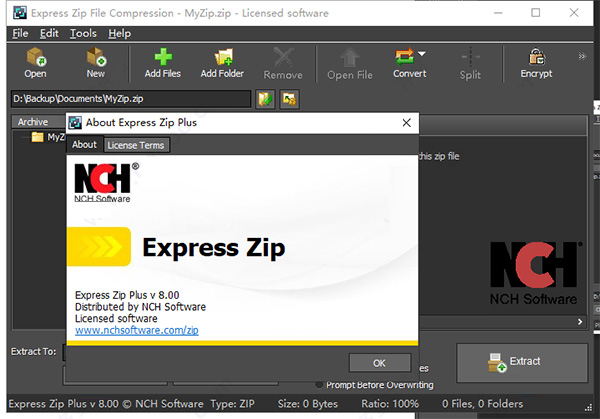The width and height of the screenshot is (600, 419).
Task: Click the 'Express Zip Plus v 8.00' dialog text
Action: pyautogui.click(x=127, y=295)
